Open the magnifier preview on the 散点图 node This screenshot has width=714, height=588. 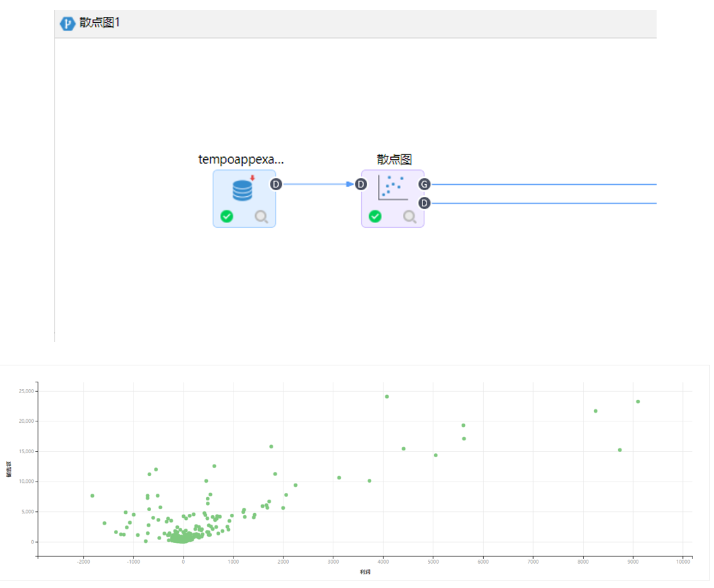tap(410, 216)
